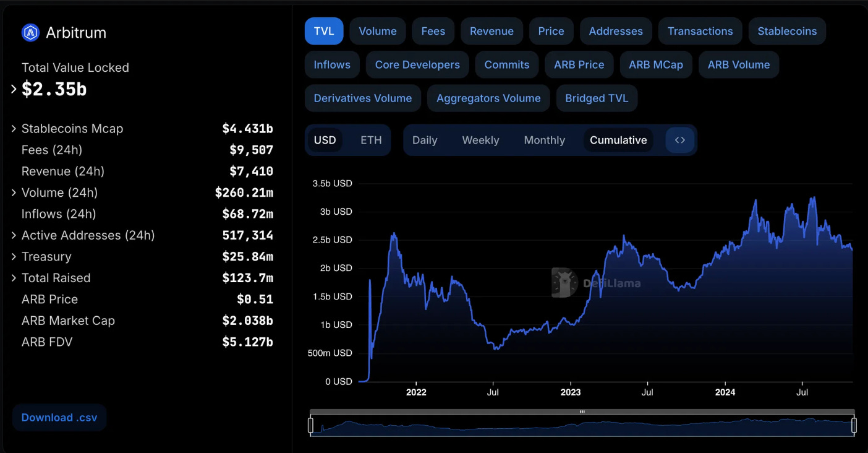Switch chart denomination to USD
Screen dimensions: 868x453
325,140
